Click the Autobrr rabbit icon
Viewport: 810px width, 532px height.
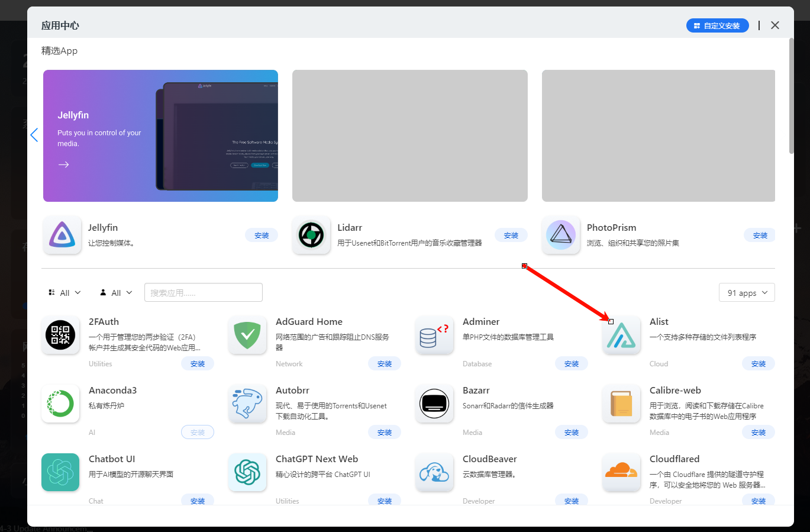tap(247, 404)
